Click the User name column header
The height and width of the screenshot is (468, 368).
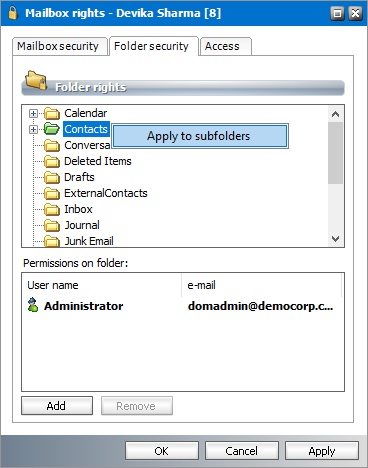pos(102,285)
